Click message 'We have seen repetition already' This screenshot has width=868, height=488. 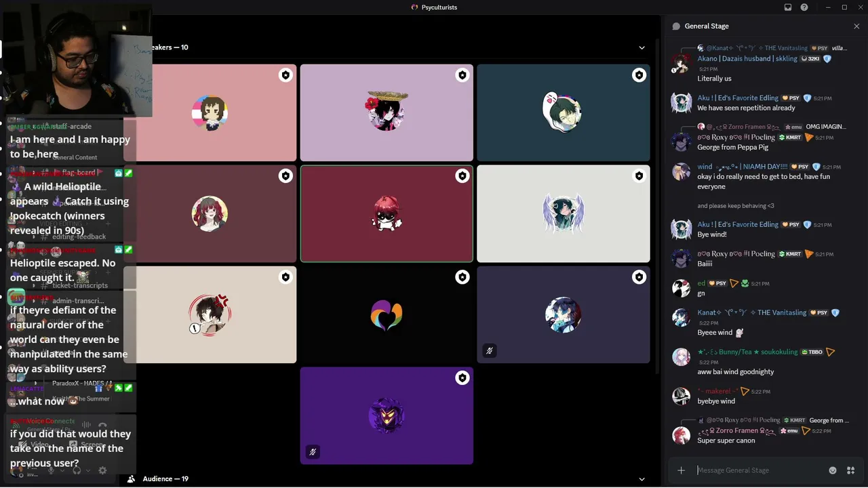click(746, 108)
